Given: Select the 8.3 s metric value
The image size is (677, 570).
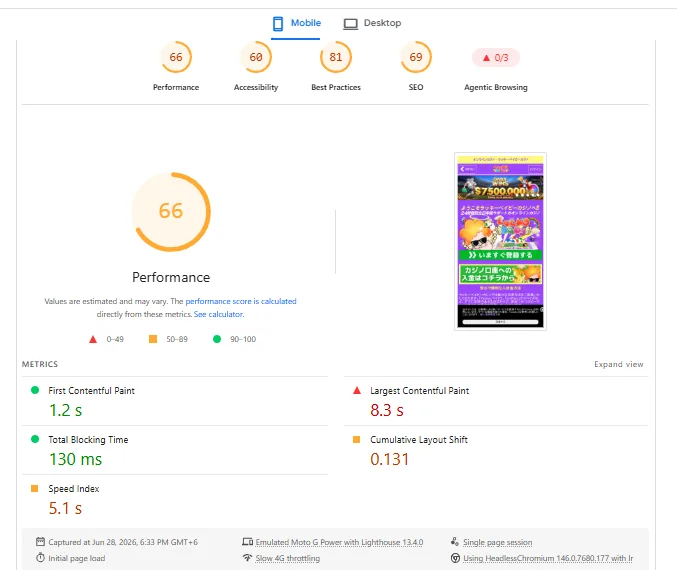Looking at the screenshot, I should click(x=387, y=410).
